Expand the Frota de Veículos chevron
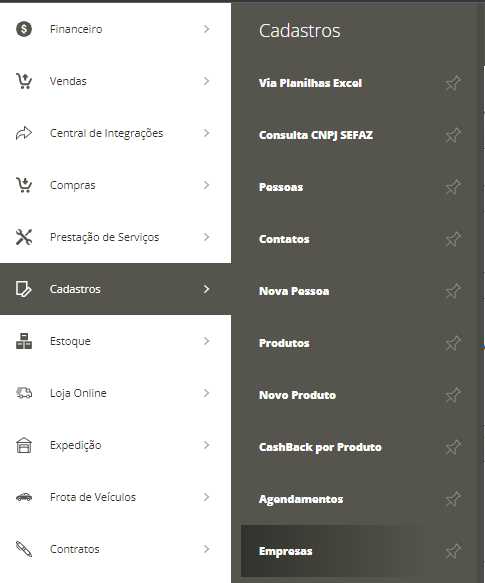 [x=206, y=497]
